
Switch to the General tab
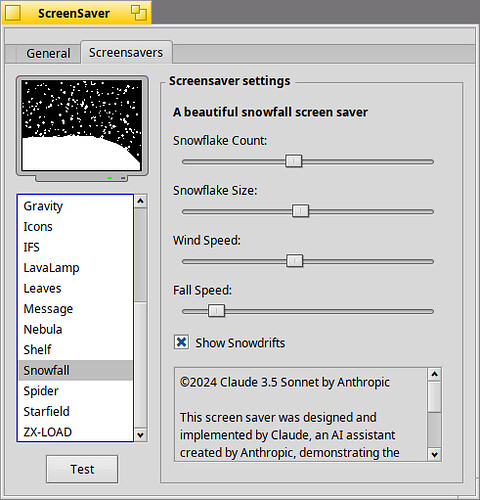[48, 53]
